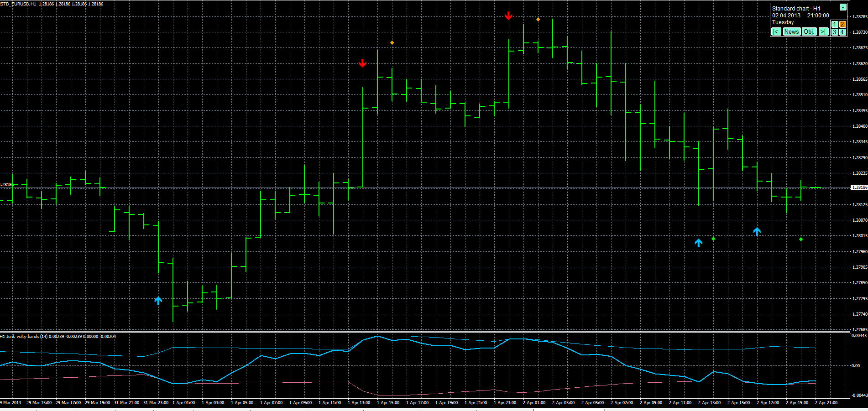Jump to first bar with |< button
This screenshot has width=868, height=411.
(776, 31)
